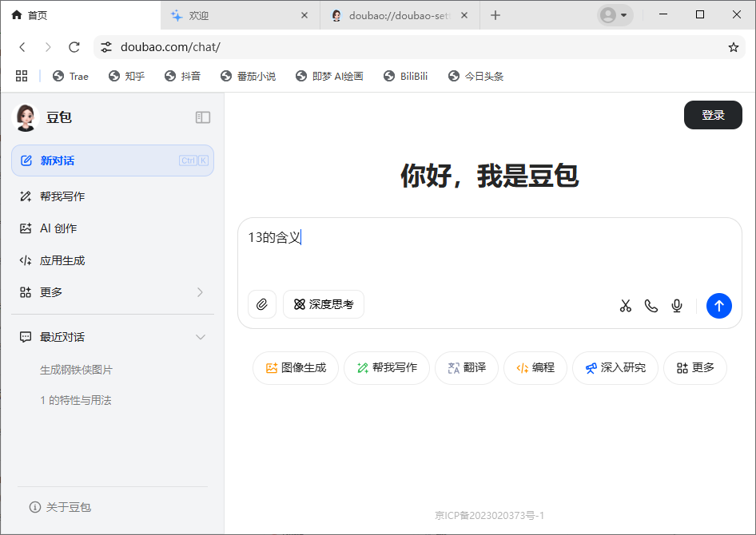Go back with the browser back arrow
The height and width of the screenshot is (535, 756).
[22, 46]
